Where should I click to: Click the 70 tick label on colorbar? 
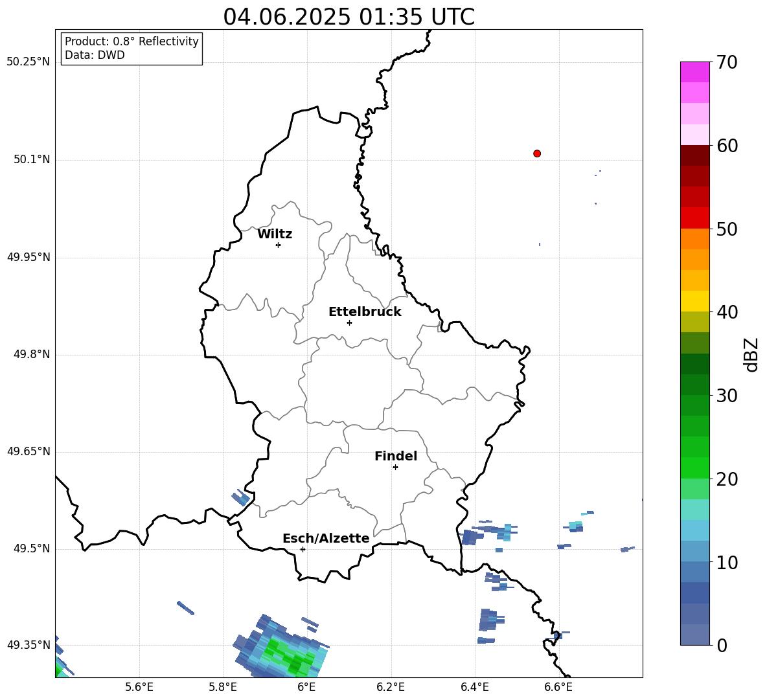pyautogui.click(x=727, y=62)
